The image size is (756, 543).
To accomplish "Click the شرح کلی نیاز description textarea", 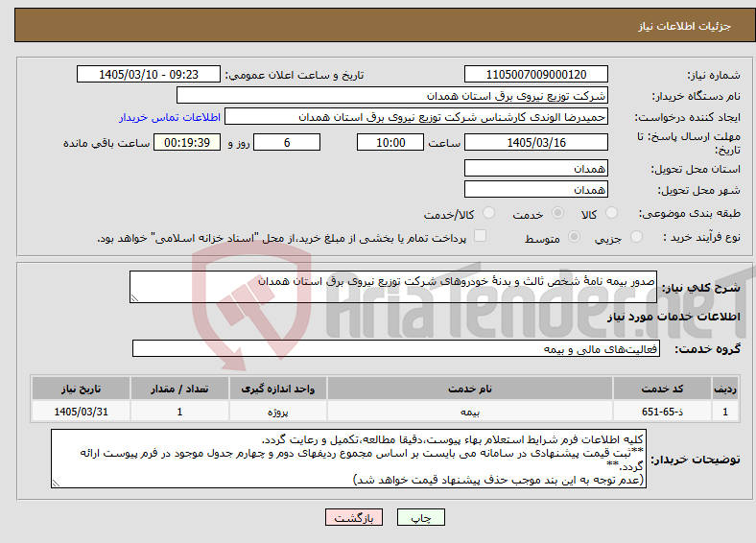I will 393,287.
